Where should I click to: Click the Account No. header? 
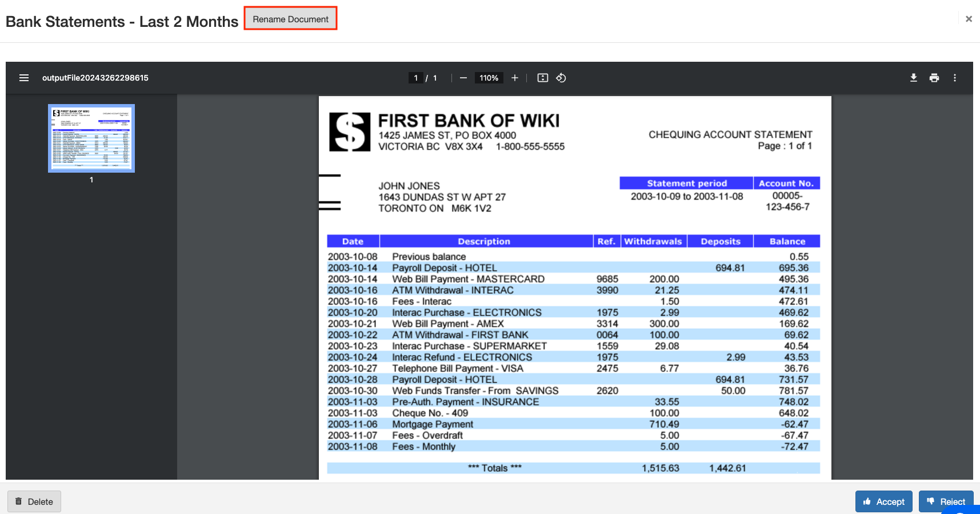point(786,183)
